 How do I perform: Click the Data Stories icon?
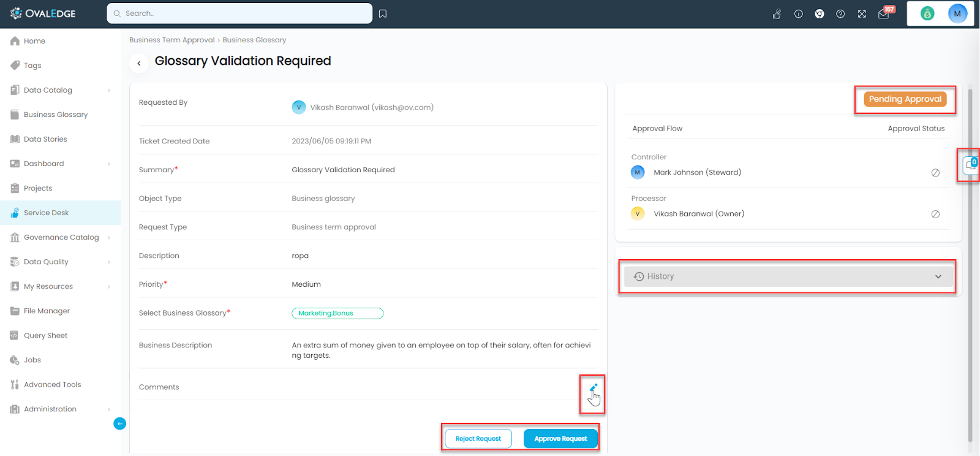pyautogui.click(x=15, y=139)
